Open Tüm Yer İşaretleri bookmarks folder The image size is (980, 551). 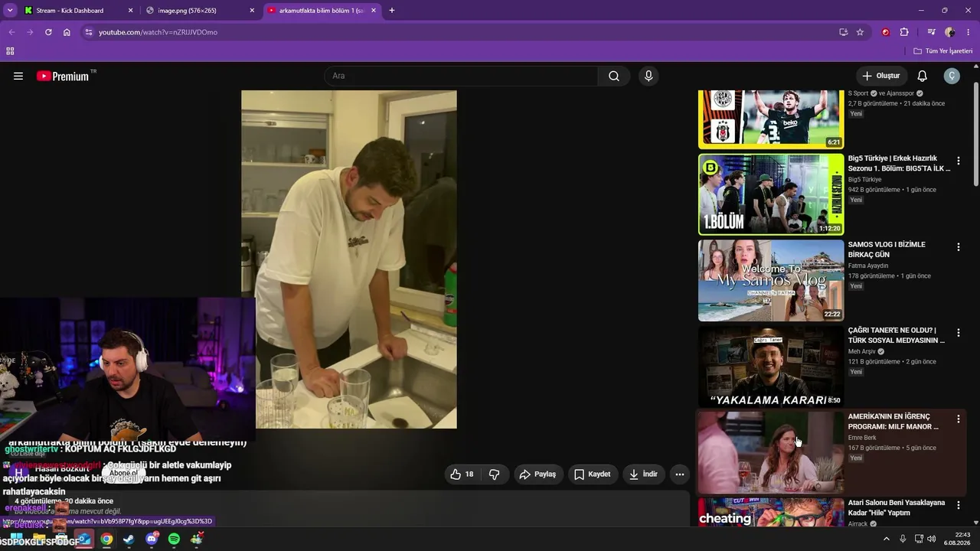tap(942, 51)
